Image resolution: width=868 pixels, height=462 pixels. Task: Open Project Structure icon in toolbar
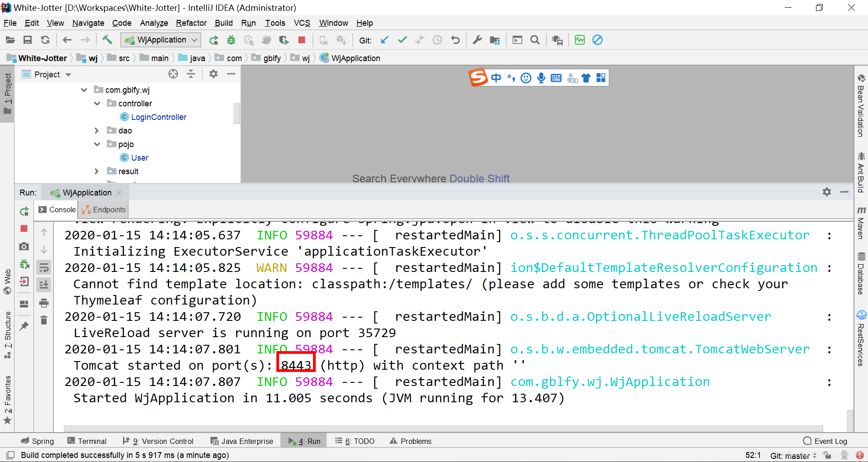pyautogui.click(x=495, y=40)
